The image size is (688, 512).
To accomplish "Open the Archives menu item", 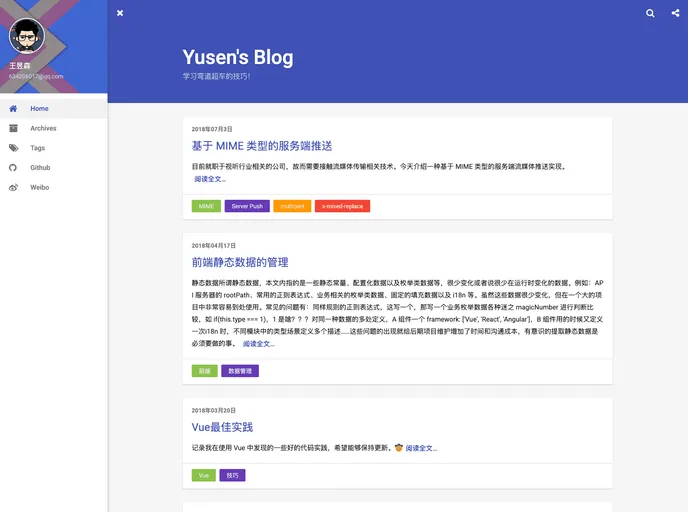I will pyautogui.click(x=54, y=128).
